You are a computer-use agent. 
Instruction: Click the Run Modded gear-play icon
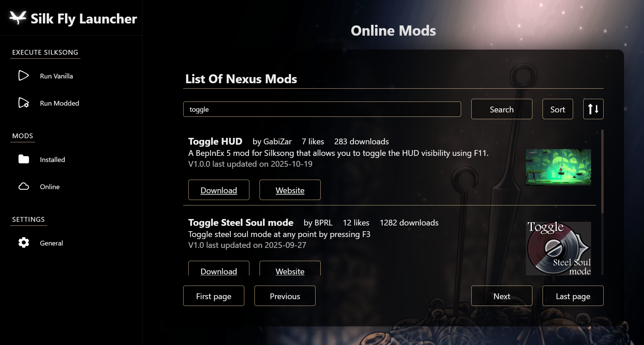[23, 103]
